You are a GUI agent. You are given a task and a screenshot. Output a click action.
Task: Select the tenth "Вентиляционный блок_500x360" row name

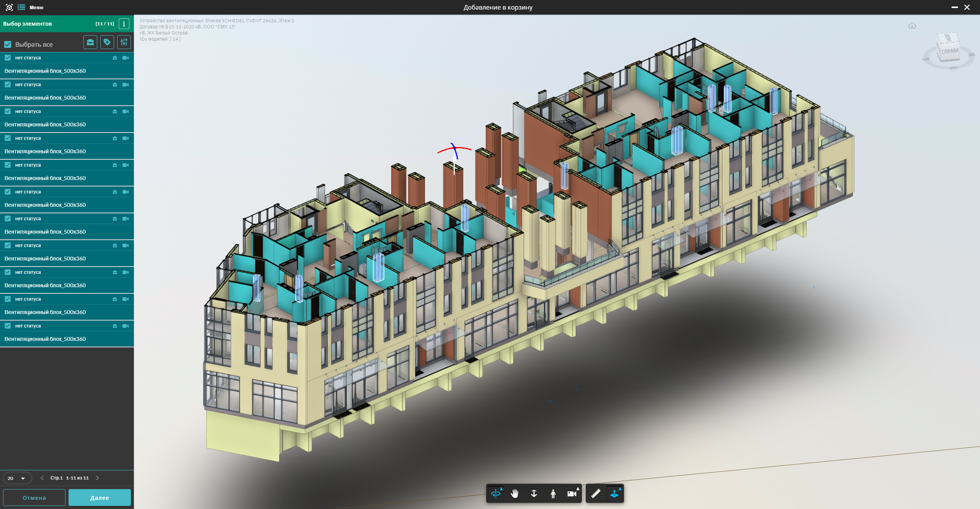point(45,312)
